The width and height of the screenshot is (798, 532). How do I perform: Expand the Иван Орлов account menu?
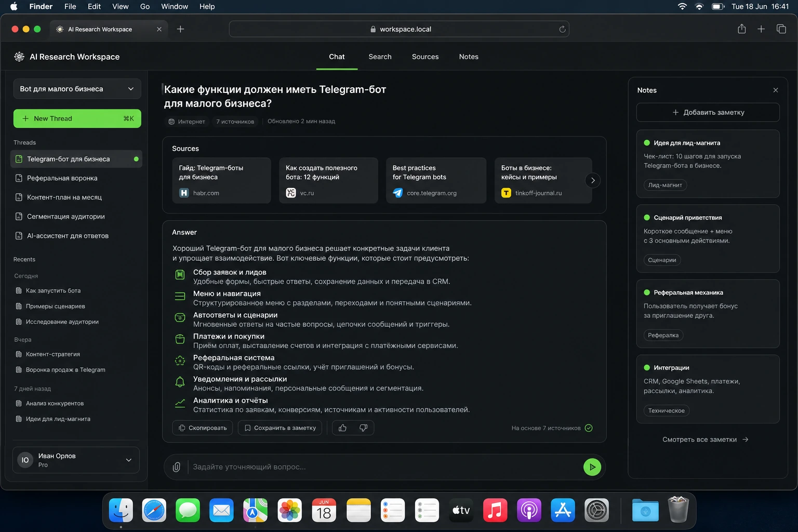[x=76, y=460]
